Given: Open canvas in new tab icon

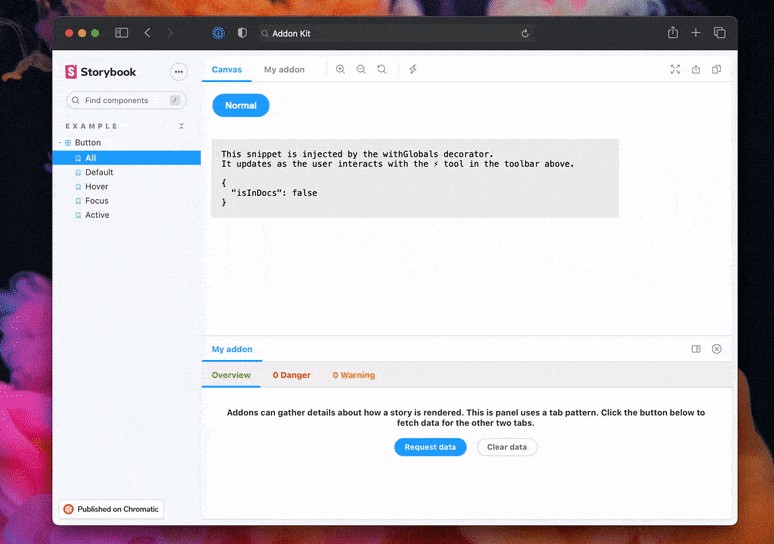Looking at the screenshot, I should coord(696,70).
